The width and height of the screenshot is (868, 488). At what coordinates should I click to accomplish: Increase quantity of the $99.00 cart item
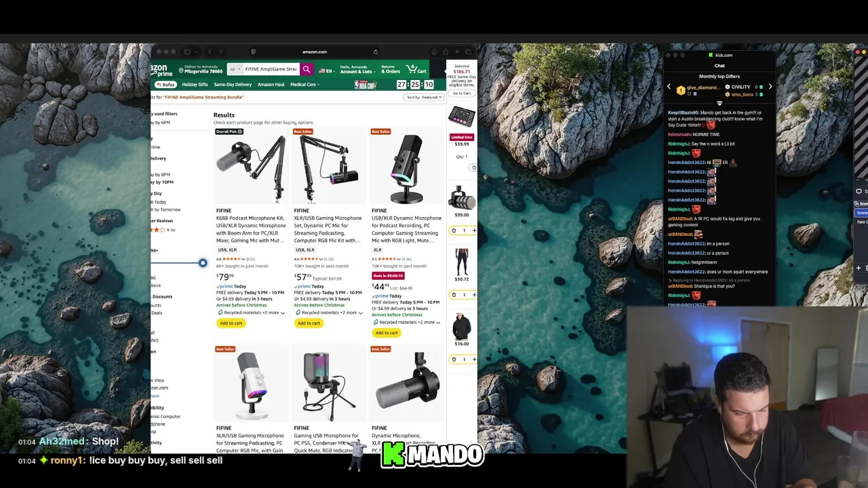pos(474,230)
